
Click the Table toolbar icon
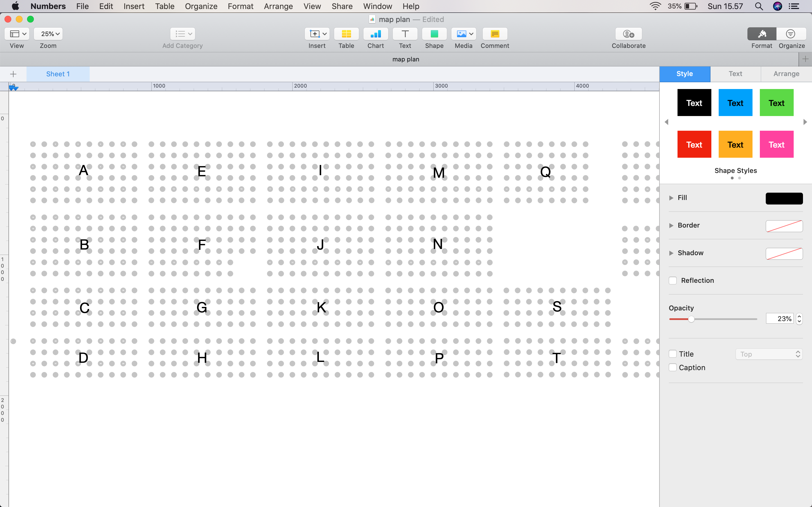click(x=346, y=34)
